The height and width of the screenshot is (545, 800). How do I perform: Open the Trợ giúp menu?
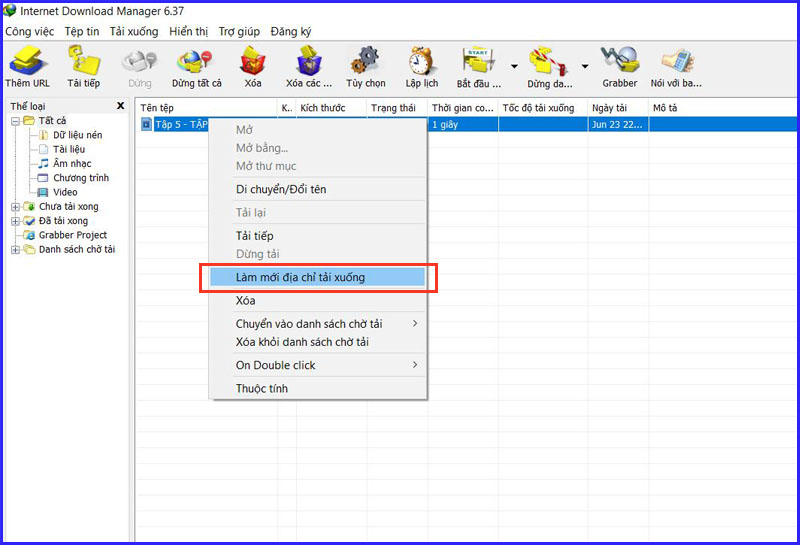tap(239, 32)
